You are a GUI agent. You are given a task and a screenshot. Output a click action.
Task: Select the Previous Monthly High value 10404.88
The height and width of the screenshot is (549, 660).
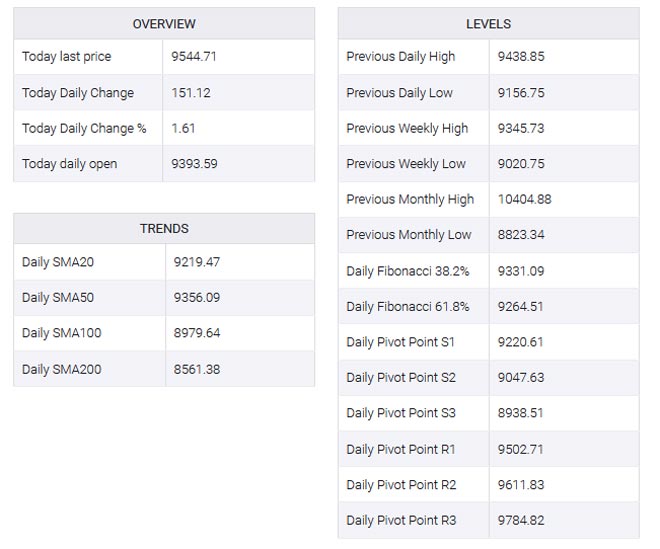(x=524, y=199)
